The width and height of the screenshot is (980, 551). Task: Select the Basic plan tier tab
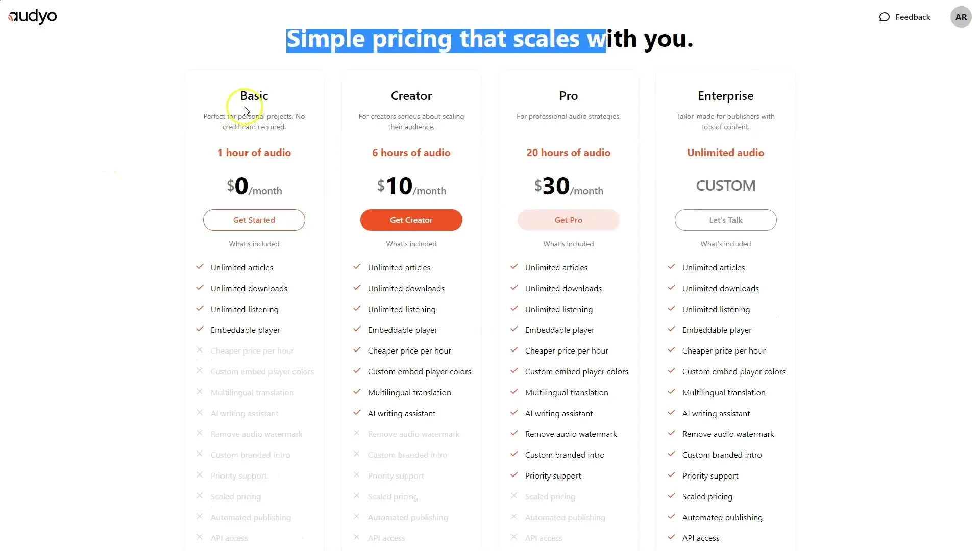tap(254, 95)
